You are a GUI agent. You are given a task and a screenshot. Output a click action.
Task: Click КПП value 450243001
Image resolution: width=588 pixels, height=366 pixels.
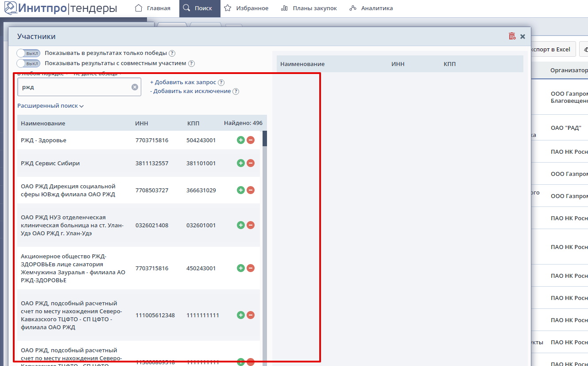(x=201, y=269)
